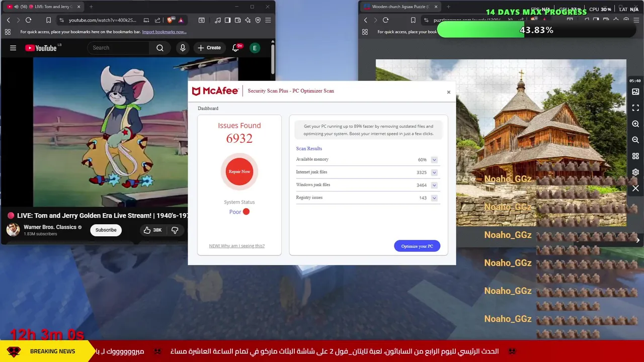Open a new tab in YouTube window
Viewport: 644px width, 362px height.
click(x=91, y=7)
